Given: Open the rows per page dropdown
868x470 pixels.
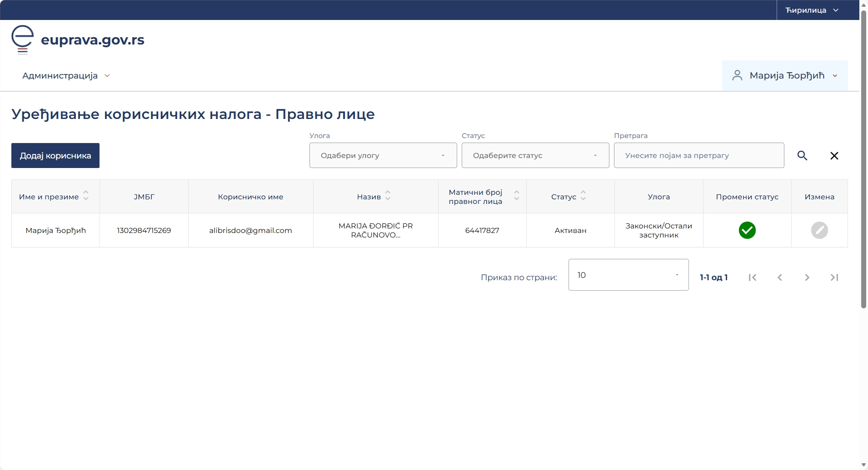Looking at the screenshot, I should pos(628,275).
